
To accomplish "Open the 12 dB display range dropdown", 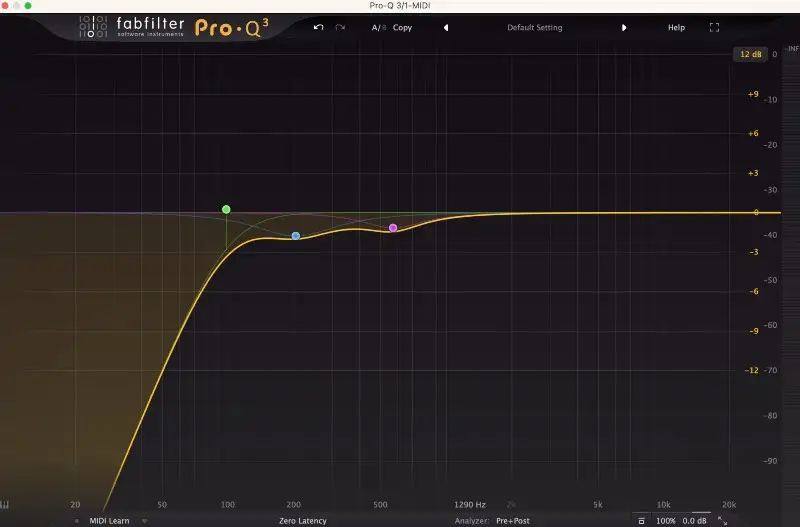I will (x=749, y=54).
